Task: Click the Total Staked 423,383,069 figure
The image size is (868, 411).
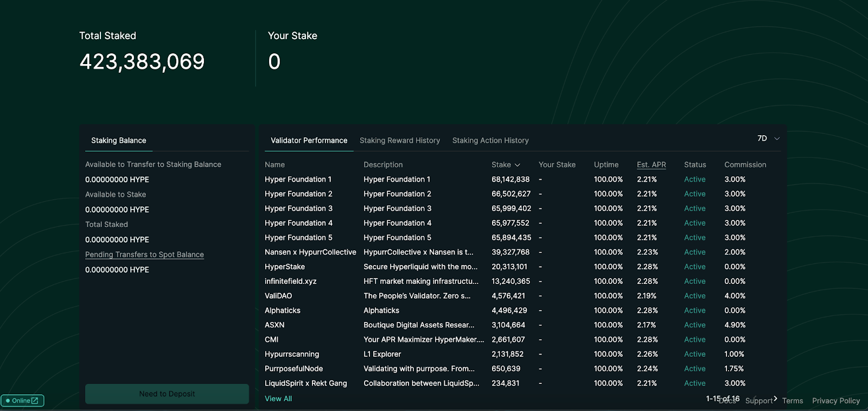Action: click(x=142, y=62)
